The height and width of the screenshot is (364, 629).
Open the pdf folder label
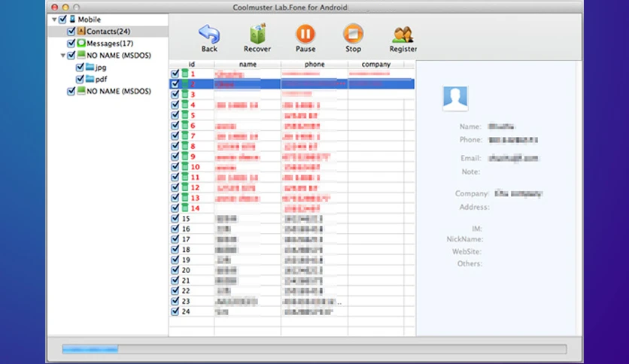click(x=101, y=80)
